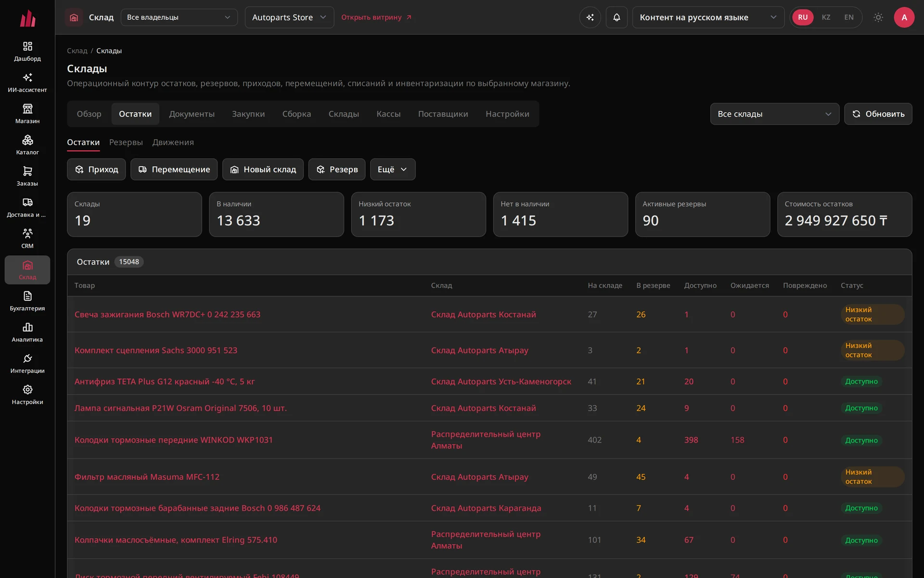Click the Резерв button

click(336, 170)
